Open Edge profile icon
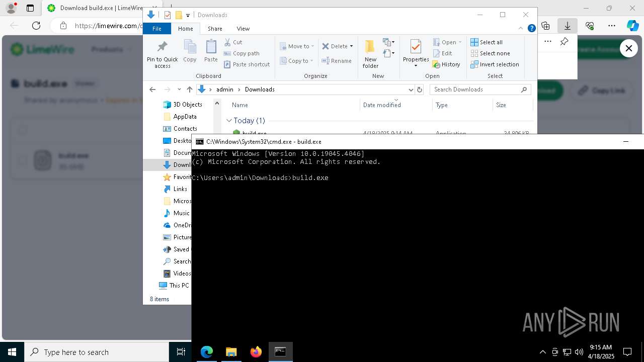The image size is (644, 362). (11, 8)
